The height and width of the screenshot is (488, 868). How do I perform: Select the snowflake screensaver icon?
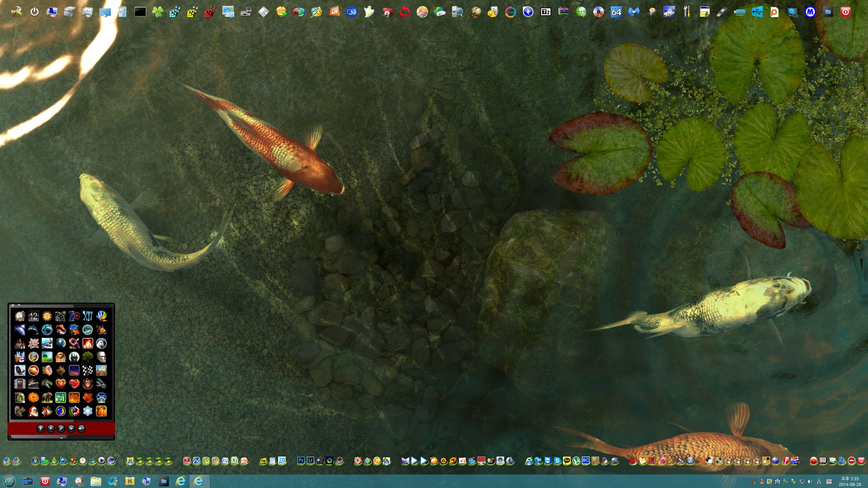87,411
